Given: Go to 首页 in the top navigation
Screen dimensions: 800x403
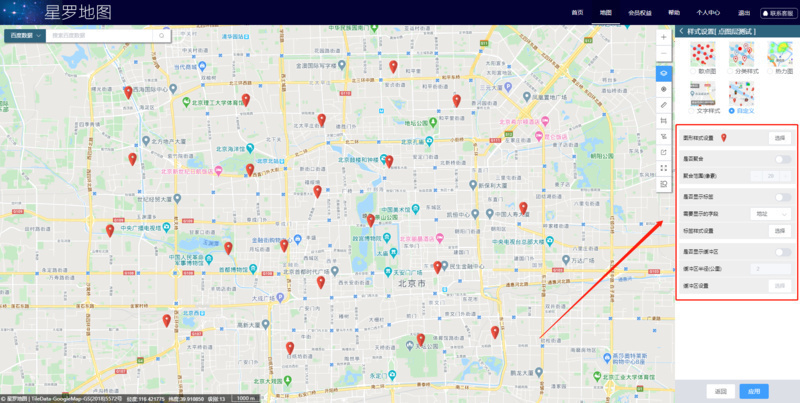Looking at the screenshot, I should pyautogui.click(x=577, y=13).
